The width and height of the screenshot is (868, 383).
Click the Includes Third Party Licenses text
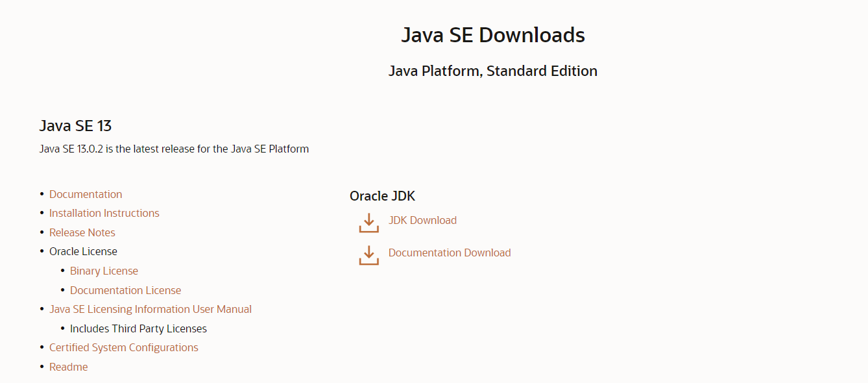(138, 328)
